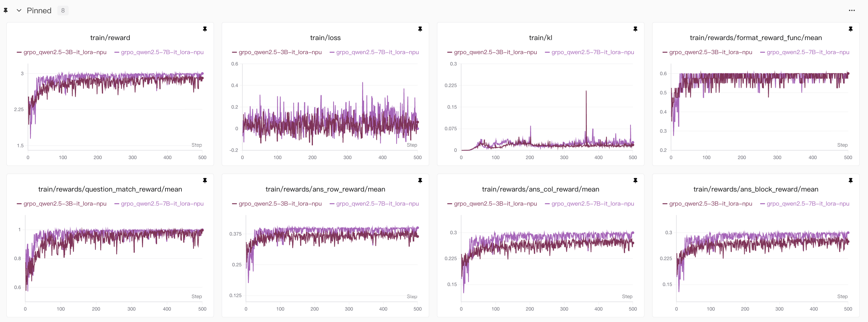Click the pin icon beside the Pinned header
Image resolution: width=868 pixels, height=322 pixels.
coord(6,11)
